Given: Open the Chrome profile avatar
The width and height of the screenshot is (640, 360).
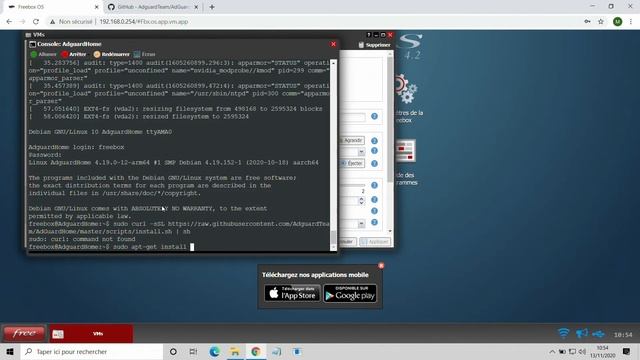Looking at the screenshot, I should (x=618, y=22).
